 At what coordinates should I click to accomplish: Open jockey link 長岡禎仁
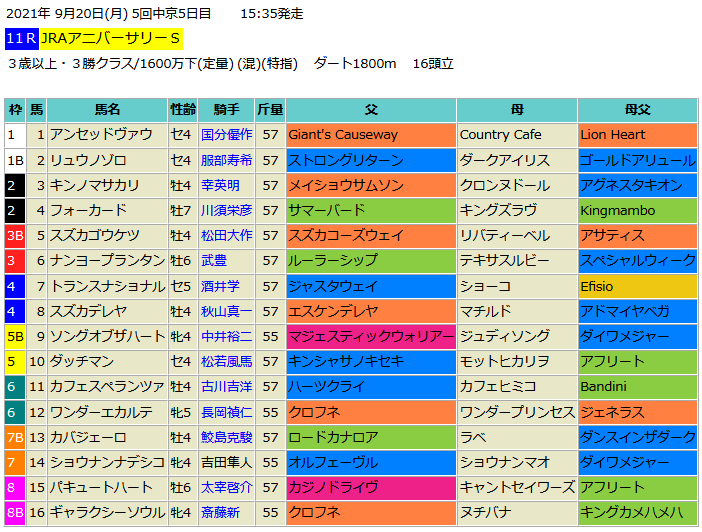coord(227,412)
